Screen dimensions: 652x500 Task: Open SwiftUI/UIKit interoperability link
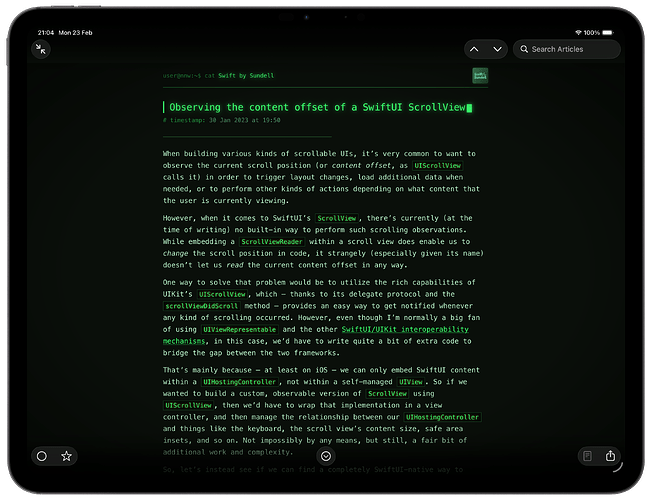405,329
